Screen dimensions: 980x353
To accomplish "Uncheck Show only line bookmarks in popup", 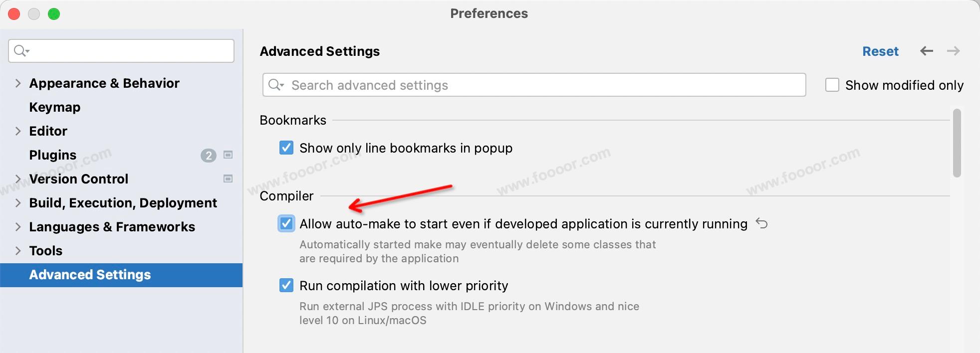I will [x=286, y=148].
